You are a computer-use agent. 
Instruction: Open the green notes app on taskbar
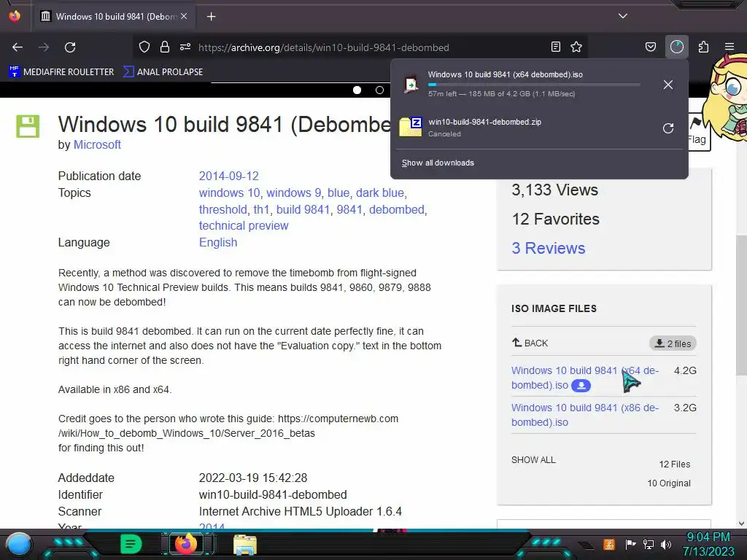click(x=131, y=544)
